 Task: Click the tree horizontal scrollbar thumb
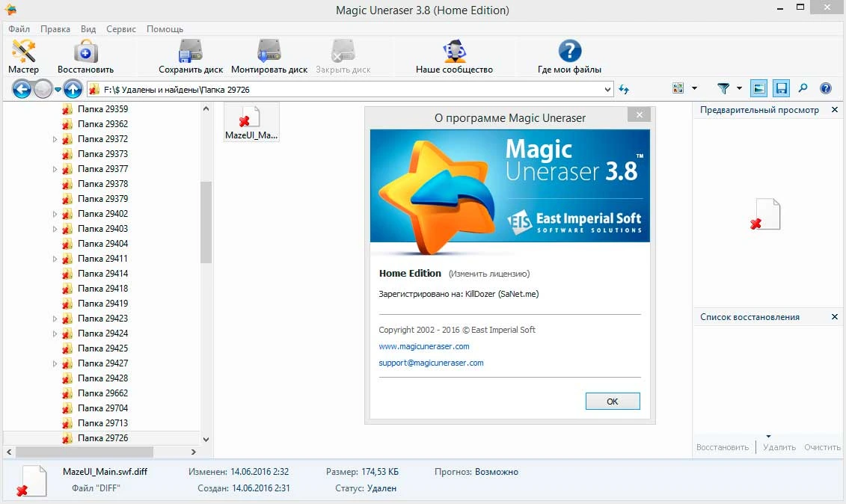point(85,452)
